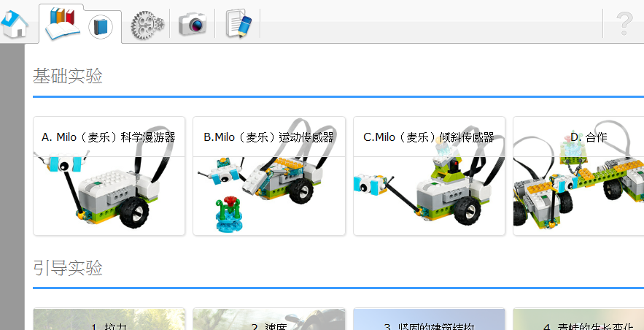The height and width of the screenshot is (330, 644).
Task: Open guided project 1. 拉力
Action: point(109,319)
